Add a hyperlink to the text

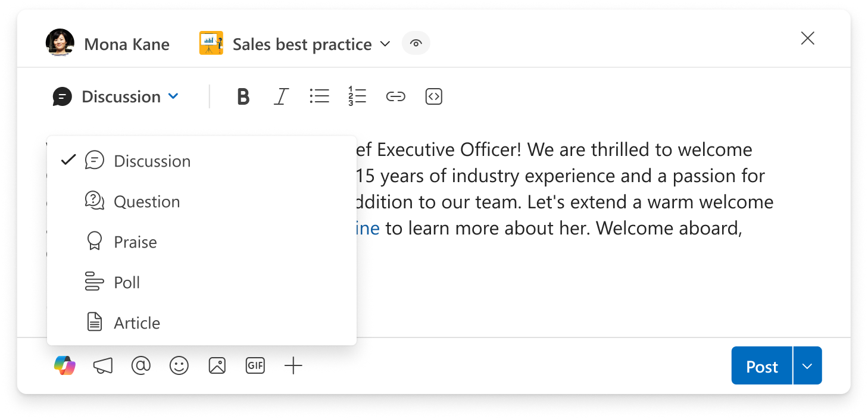396,96
